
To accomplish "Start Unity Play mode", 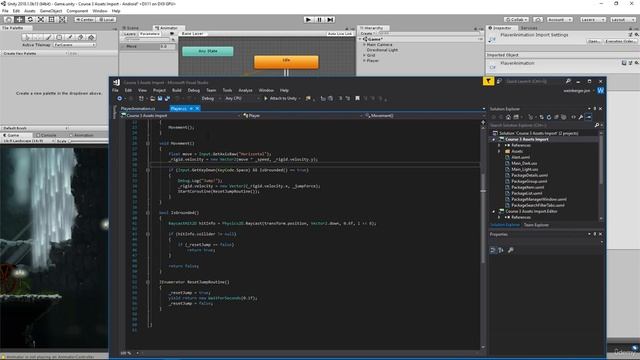I will pos(309,19).
